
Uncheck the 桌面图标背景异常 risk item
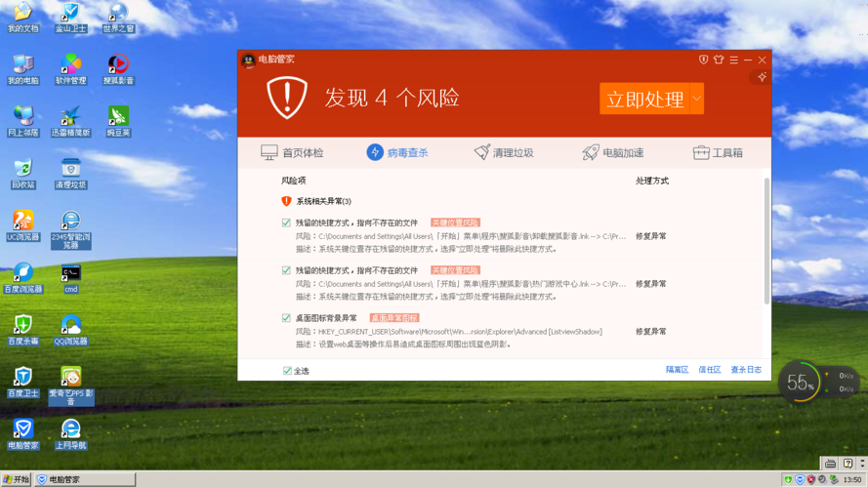click(286, 317)
